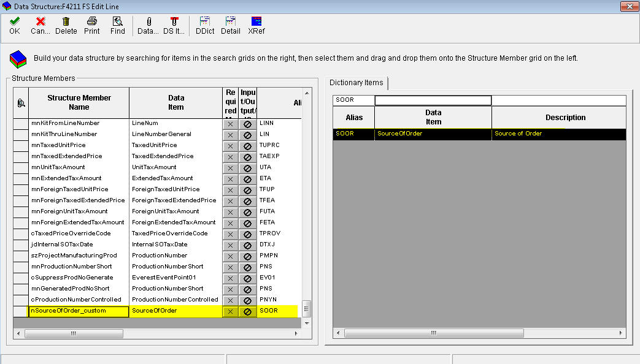
Task: Toggle Input/Output symbol for mnExtendedTaxAmount row
Action: click(x=247, y=179)
